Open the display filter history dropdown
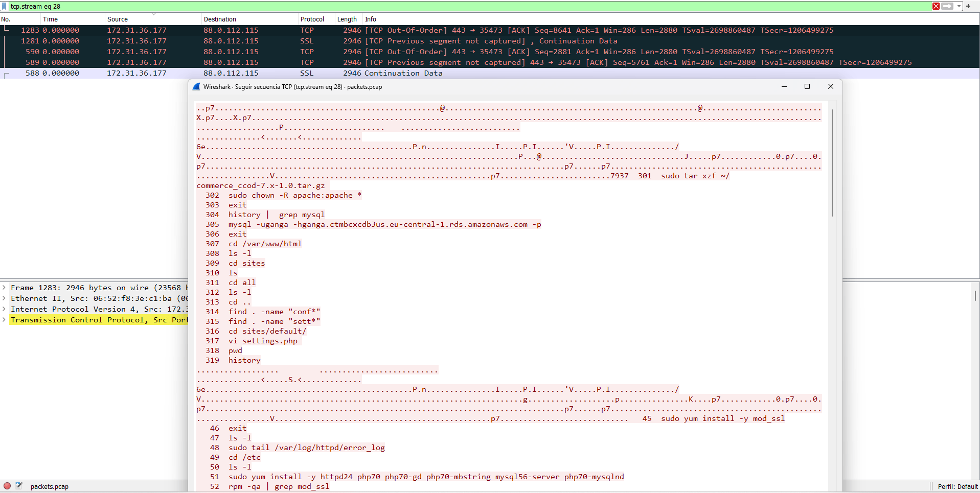980x493 pixels. pyautogui.click(x=959, y=6)
